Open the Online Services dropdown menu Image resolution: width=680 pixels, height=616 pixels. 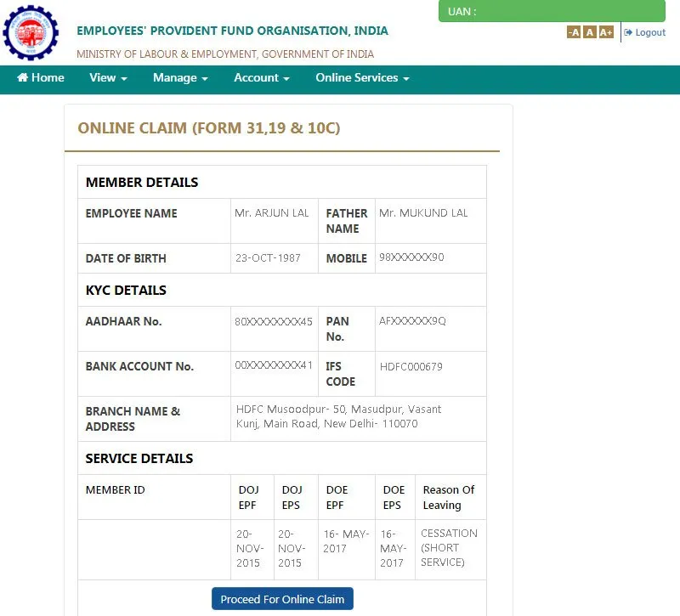(363, 77)
